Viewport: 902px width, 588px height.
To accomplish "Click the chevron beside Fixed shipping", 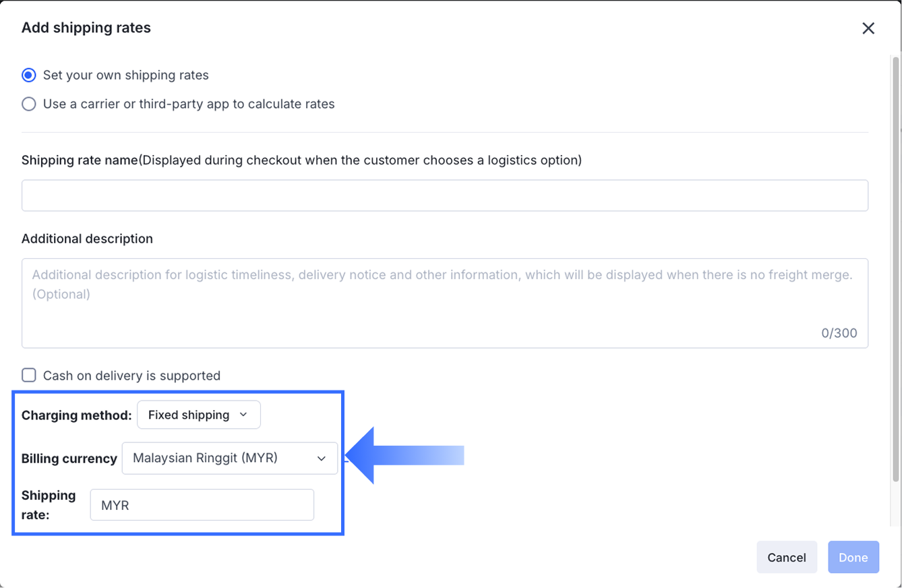I will [x=243, y=415].
